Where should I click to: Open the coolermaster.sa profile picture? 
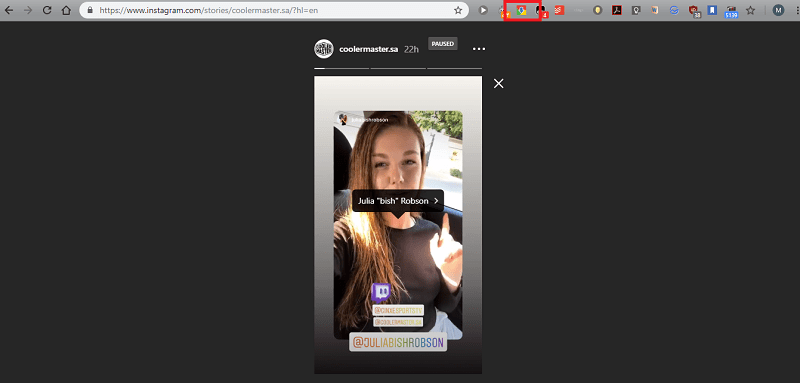[x=323, y=48]
